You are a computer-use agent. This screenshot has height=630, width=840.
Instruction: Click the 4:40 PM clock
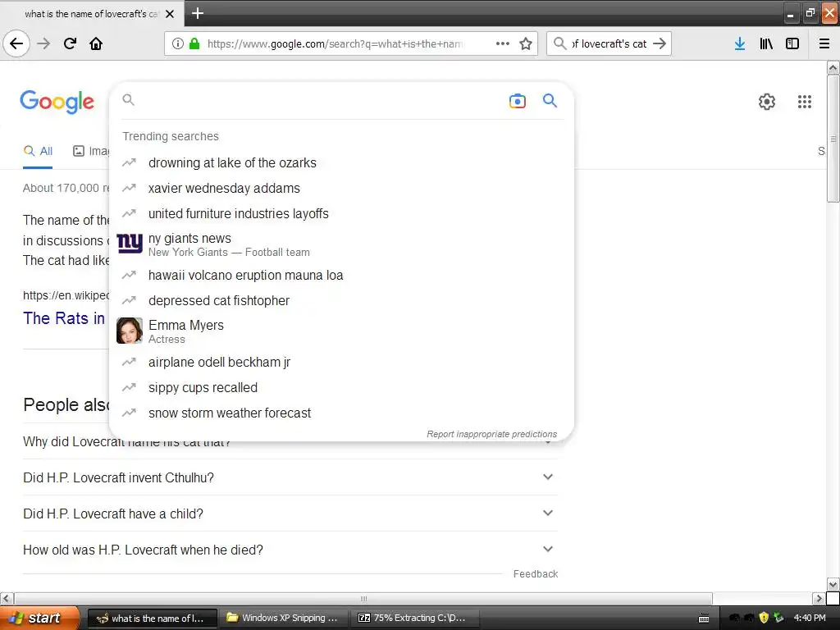(x=809, y=618)
